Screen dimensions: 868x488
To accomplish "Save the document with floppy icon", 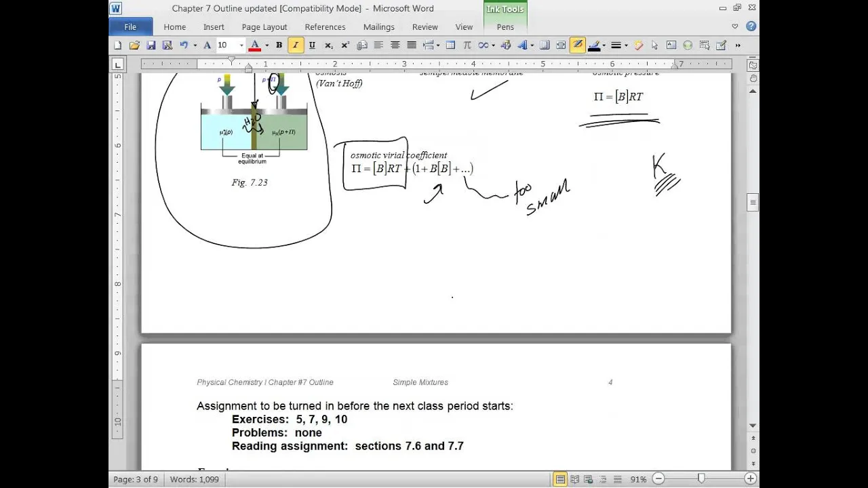I will [x=151, y=45].
